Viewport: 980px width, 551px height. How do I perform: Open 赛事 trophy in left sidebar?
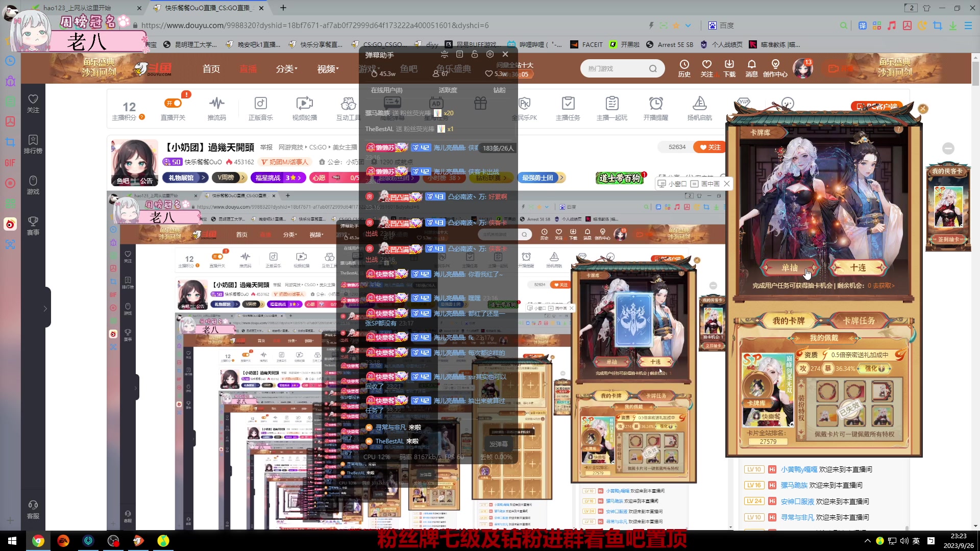coord(33,226)
